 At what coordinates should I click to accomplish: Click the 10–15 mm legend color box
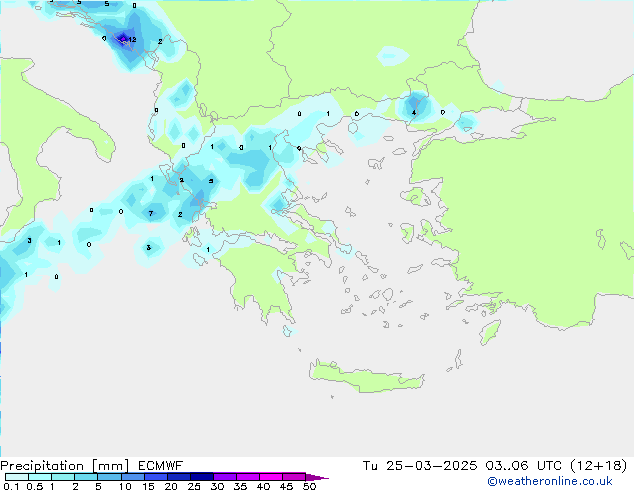point(133,477)
